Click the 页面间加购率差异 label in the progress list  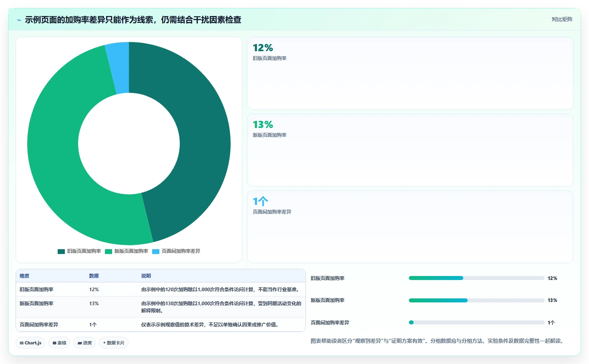coord(330,323)
